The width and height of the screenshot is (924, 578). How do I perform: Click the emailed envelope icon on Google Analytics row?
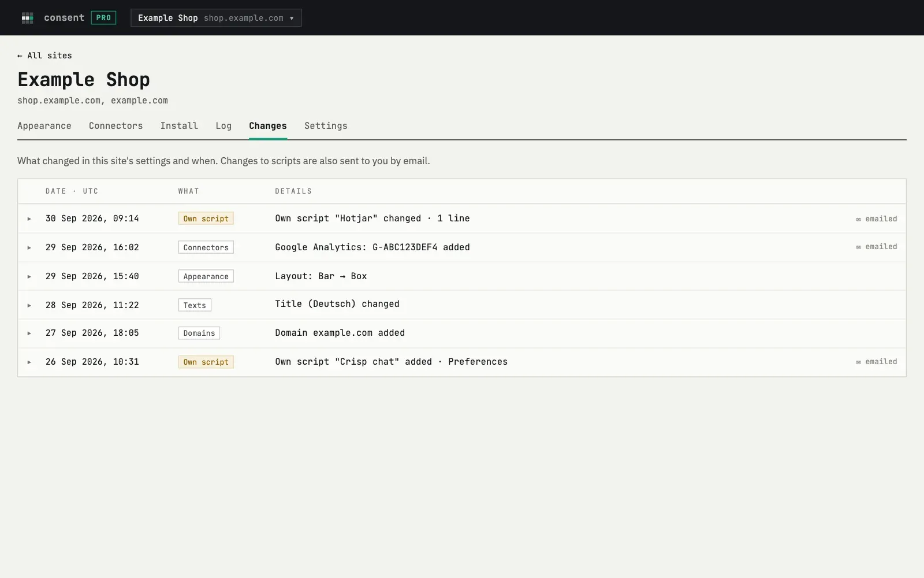pos(859,247)
